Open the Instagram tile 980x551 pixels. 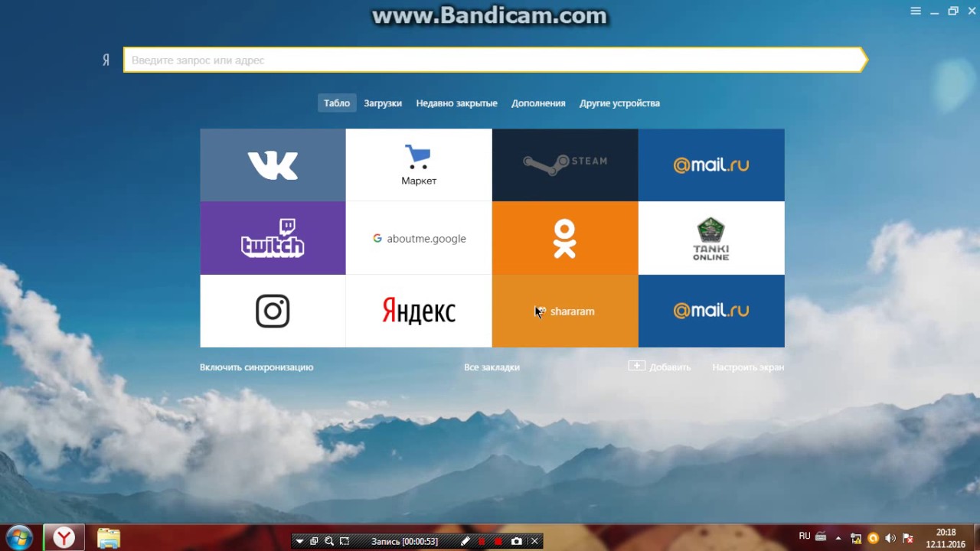pos(273,311)
